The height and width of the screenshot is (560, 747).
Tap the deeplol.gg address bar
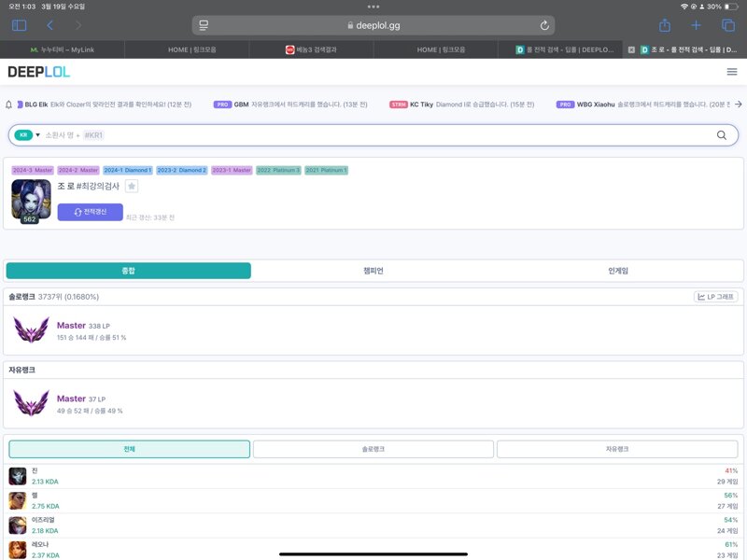click(373, 25)
